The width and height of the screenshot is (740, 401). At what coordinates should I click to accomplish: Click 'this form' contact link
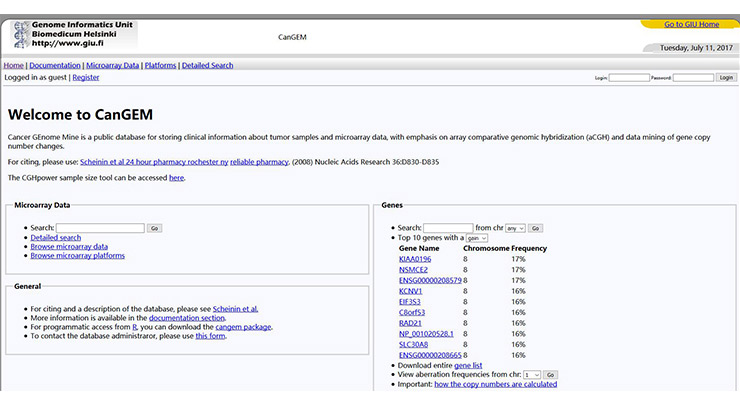tap(210, 336)
